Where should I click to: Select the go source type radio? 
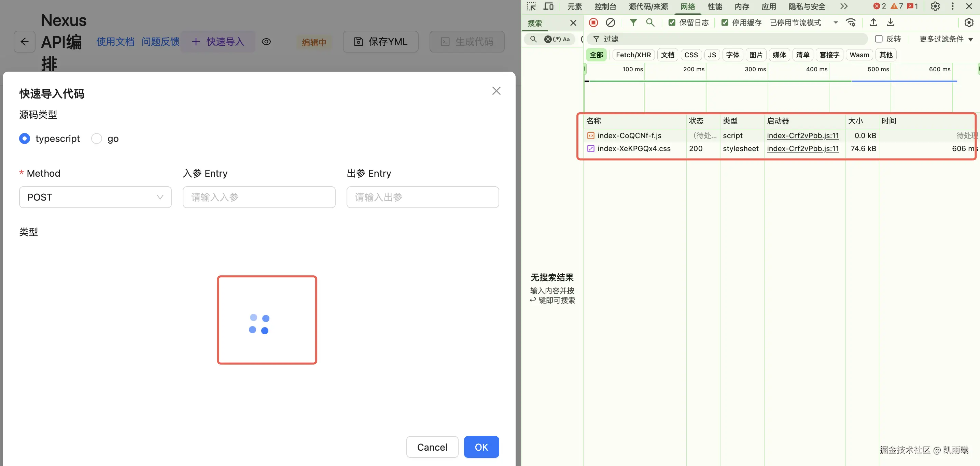97,139
